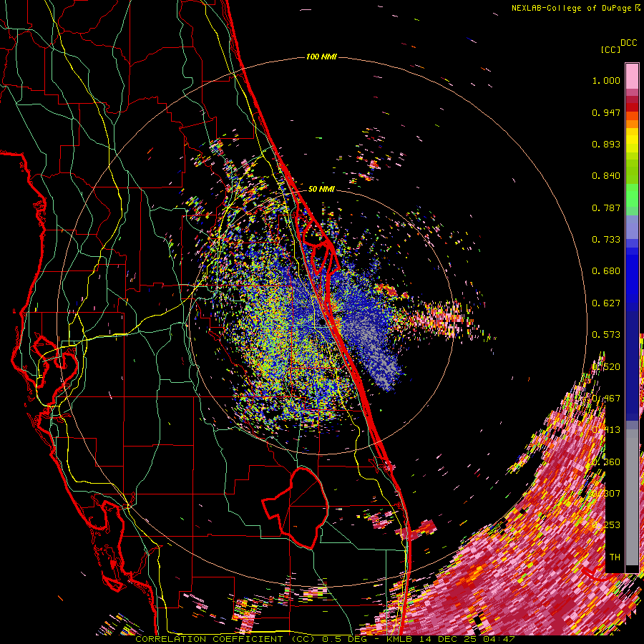Select the 0.573 scale label
This screenshot has height=644, width=644.
point(606,335)
